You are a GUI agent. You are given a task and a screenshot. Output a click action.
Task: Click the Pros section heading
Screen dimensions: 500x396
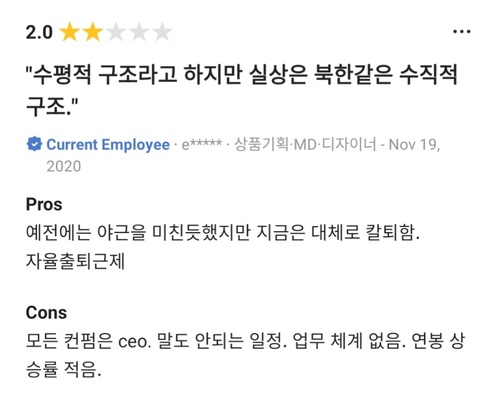(44, 204)
